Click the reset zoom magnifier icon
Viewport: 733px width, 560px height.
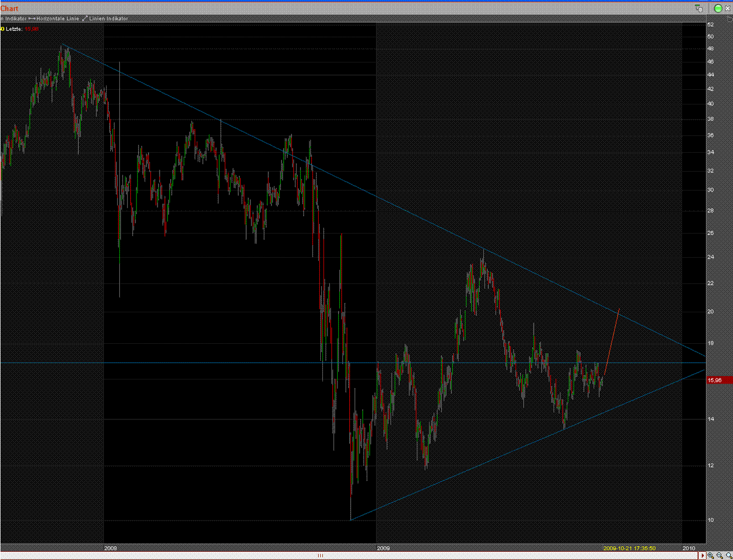pyautogui.click(x=728, y=555)
